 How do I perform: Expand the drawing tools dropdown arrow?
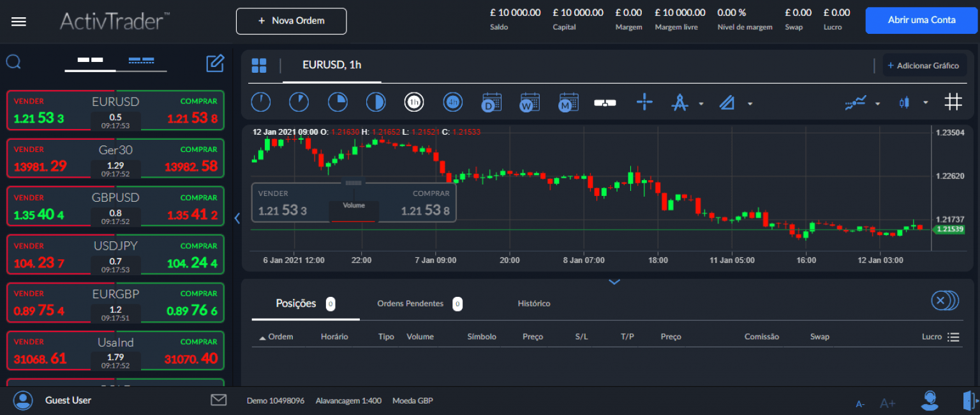[x=750, y=102]
